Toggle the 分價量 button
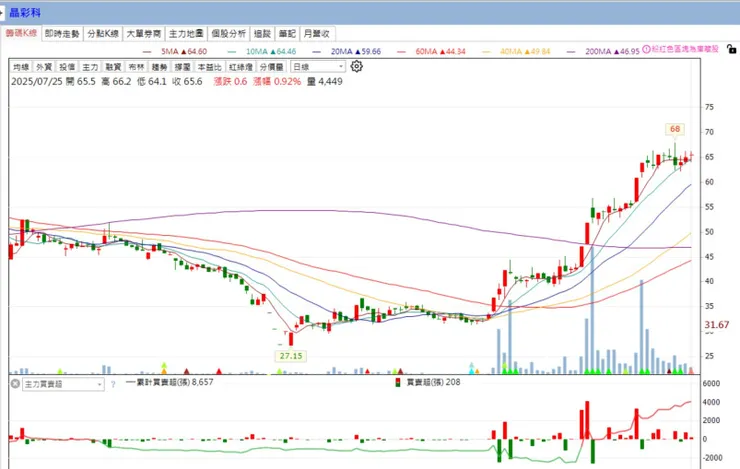Screen dimensions: 740x469 tap(271, 67)
